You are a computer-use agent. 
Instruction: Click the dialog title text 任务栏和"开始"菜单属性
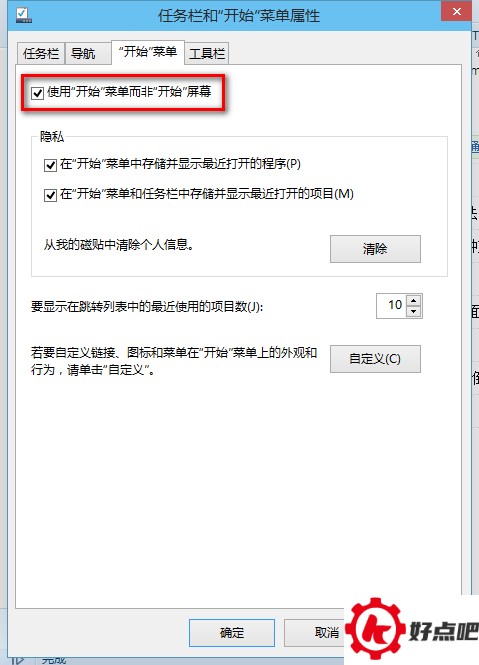point(239,16)
